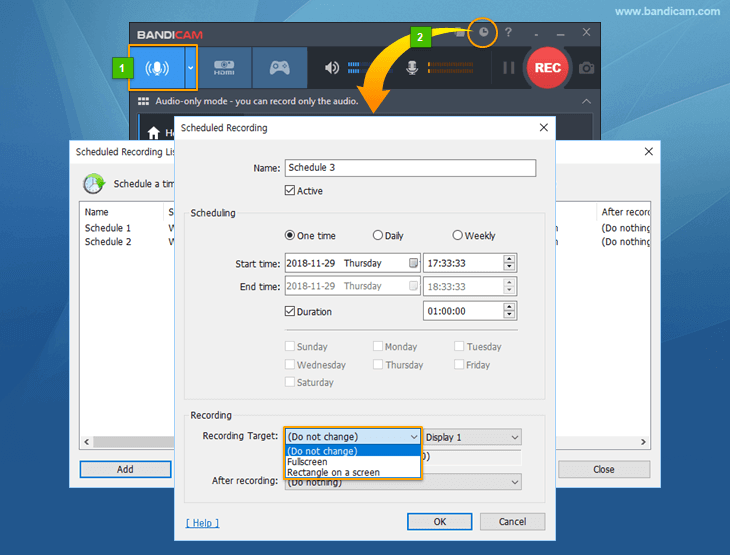Screen dimensions: 730x555
Task: Uncheck the Active checkbox
Action: coord(290,190)
